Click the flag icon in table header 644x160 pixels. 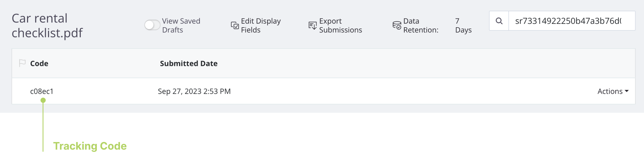pos(22,63)
